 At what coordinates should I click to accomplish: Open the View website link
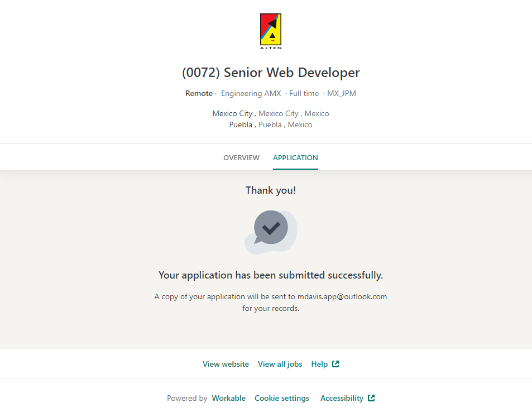coord(226,364)
